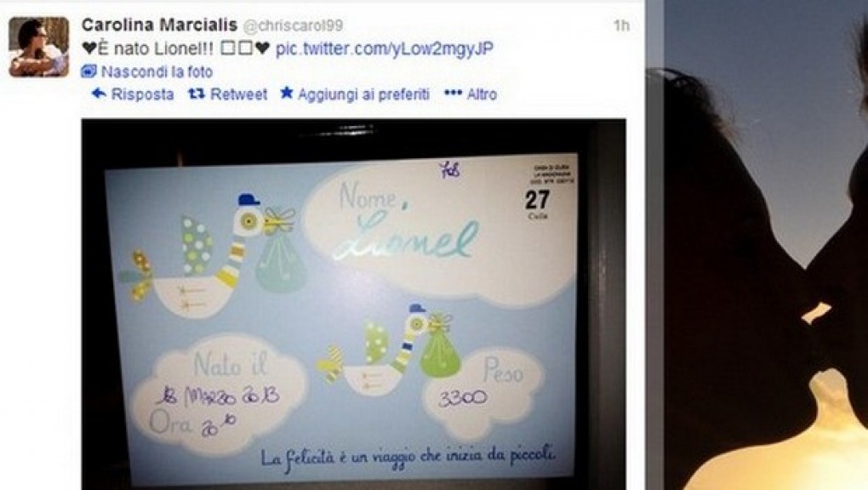Expand more options via Altro label
This screenshot has width=868, height=490.
[482, 94]
